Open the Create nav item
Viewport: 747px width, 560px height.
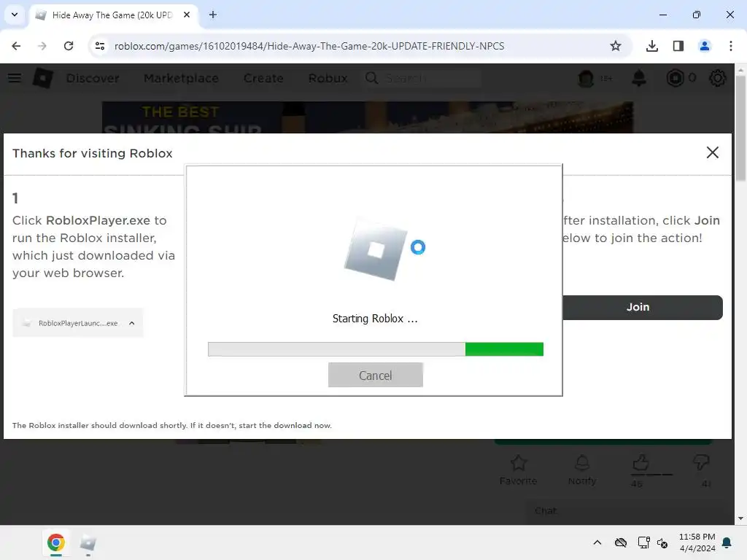tap(263, 78)
